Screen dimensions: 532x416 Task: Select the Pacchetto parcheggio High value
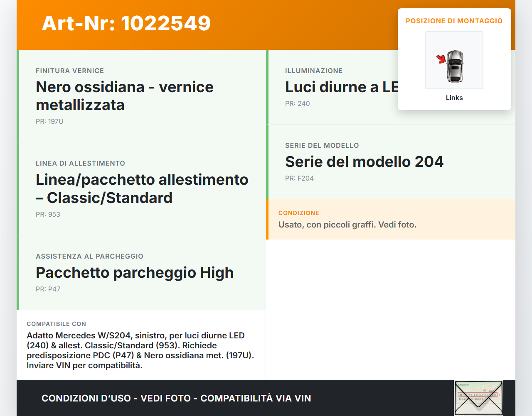click(135, 272)
